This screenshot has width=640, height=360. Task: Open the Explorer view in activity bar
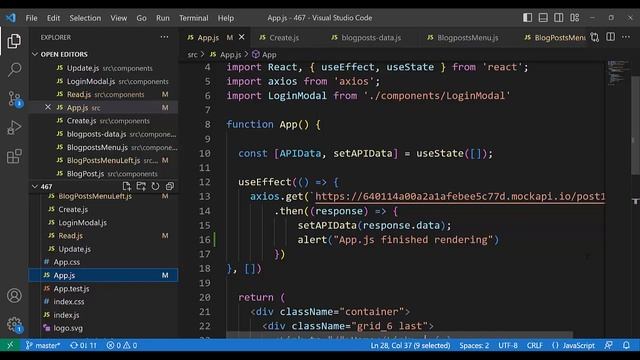[14, 41]
